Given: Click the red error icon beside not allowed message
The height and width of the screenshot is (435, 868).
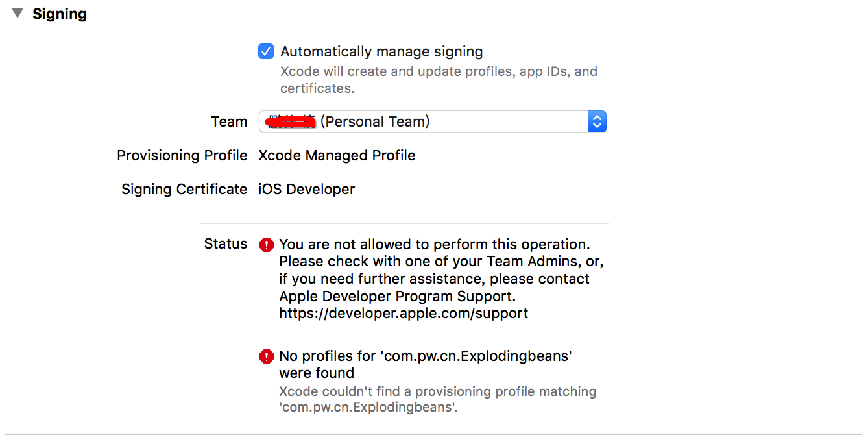Looking at the screenshot, I should 267,245.
